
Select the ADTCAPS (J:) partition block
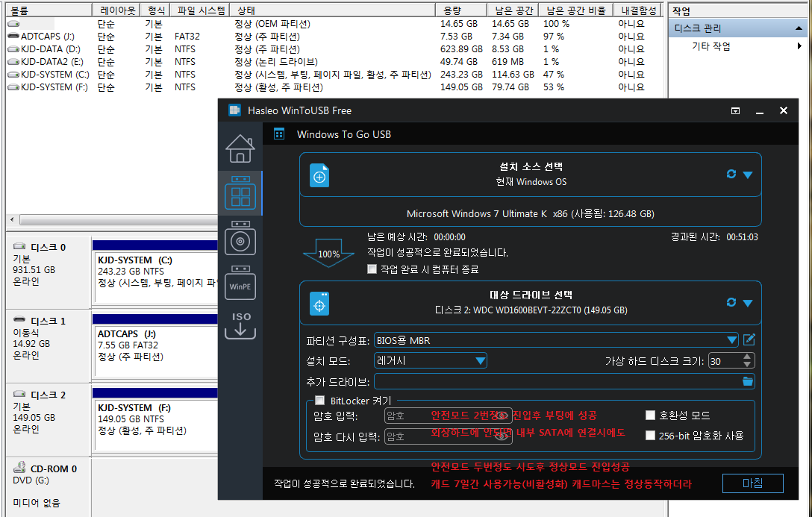pyautogui.click(x=155, y=352)
